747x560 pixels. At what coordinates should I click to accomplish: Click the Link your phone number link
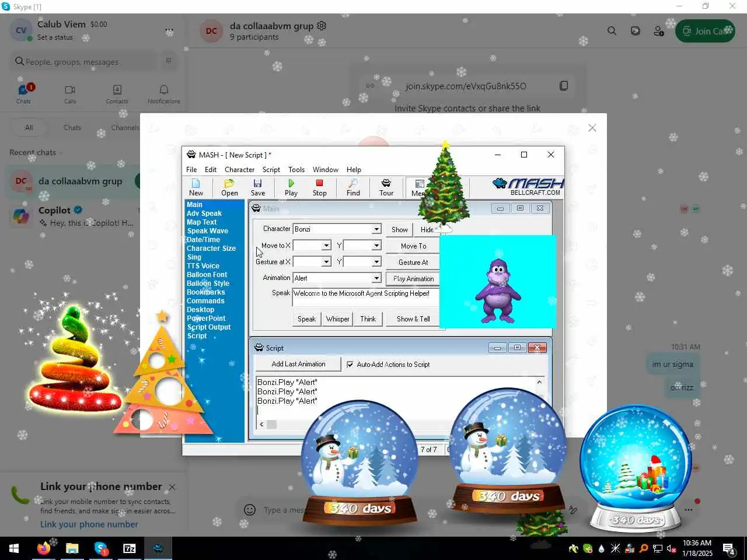pyautogui.click(x=89, y=524)
